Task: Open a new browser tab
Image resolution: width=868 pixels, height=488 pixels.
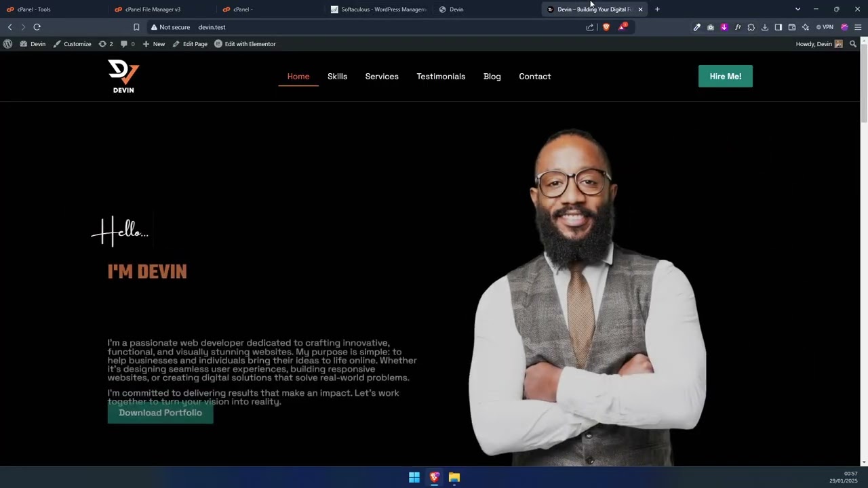Action: pos(657,9)
